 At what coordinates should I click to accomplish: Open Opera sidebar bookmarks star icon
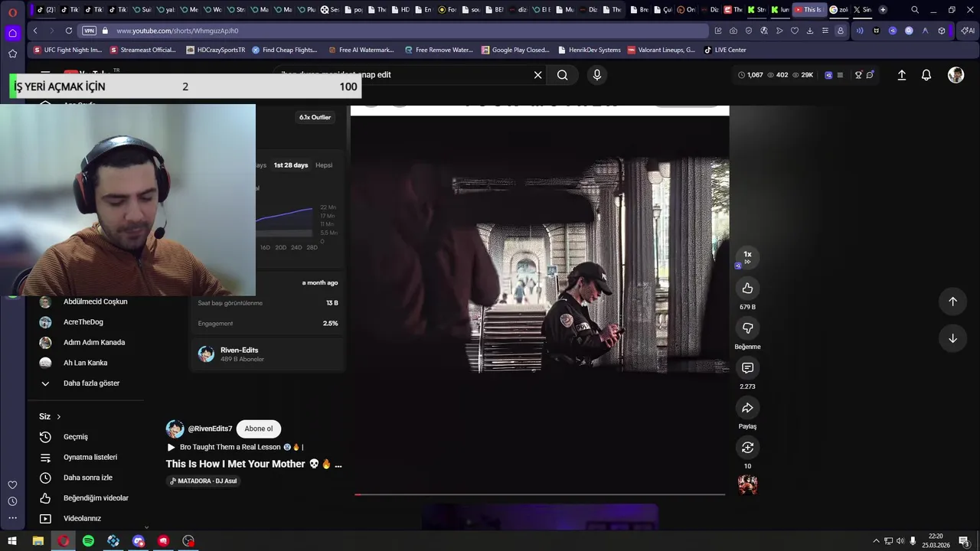point(12,54)
